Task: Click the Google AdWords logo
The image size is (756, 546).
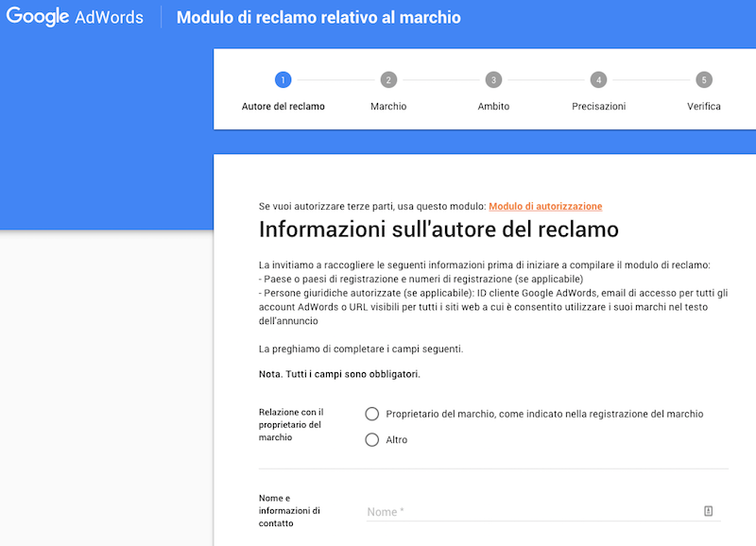Action: click(x=76, y=17)
